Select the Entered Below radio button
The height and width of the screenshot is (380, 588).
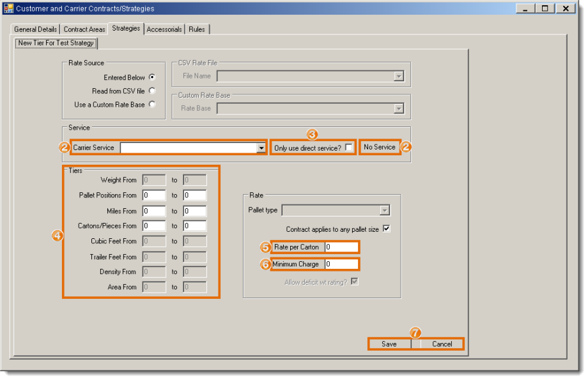click(x=152, y=77)
